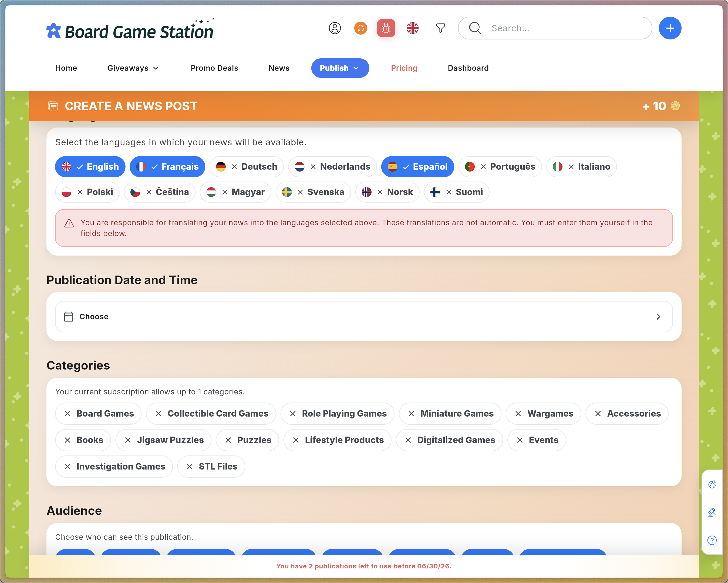Enable the Norsk language chip
The width and height of the screenshot is (728, 583).
coord(387,192)
